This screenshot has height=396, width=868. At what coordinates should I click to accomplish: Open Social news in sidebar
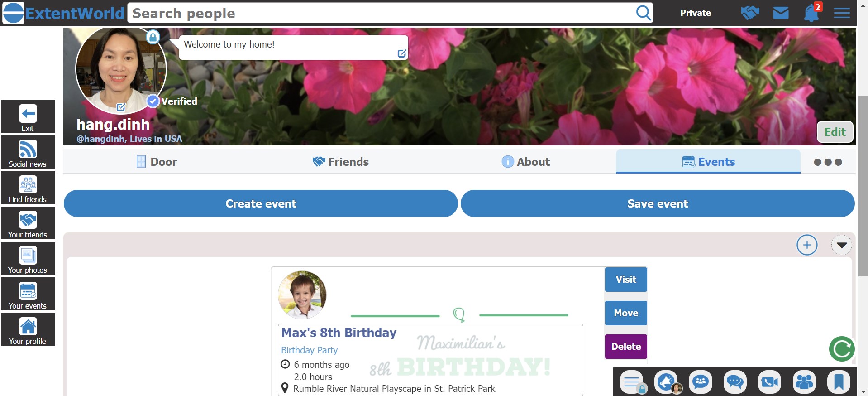[x=28, y=152]
